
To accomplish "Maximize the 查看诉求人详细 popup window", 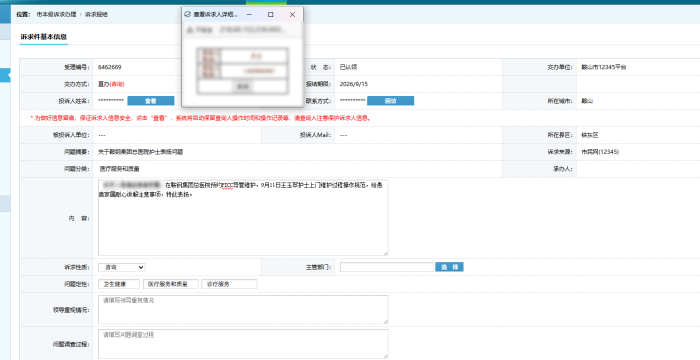I will coord(271,15).
